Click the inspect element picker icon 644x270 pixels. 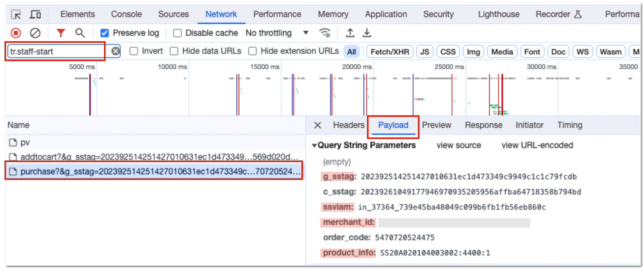coord(16,15)
